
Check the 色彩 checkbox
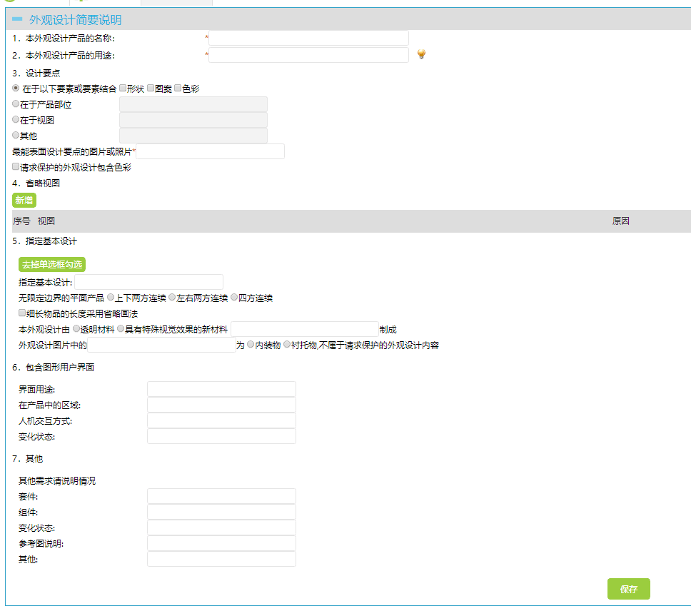178,88
